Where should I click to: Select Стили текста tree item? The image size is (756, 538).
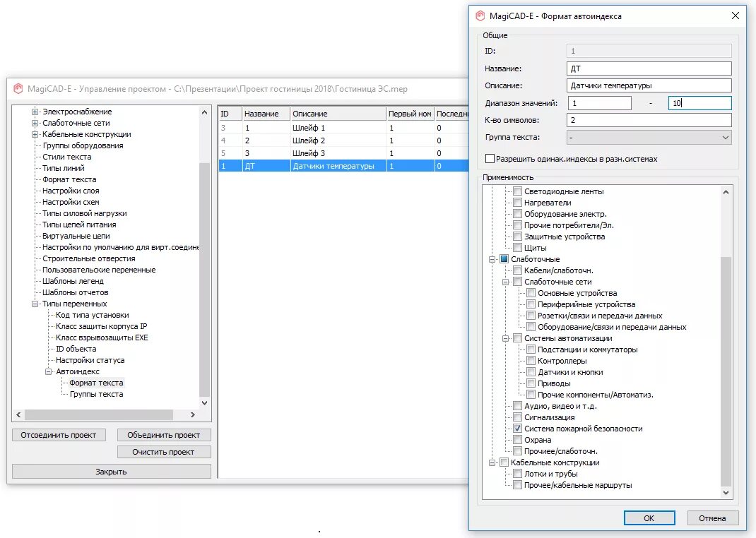click(66, 157)
